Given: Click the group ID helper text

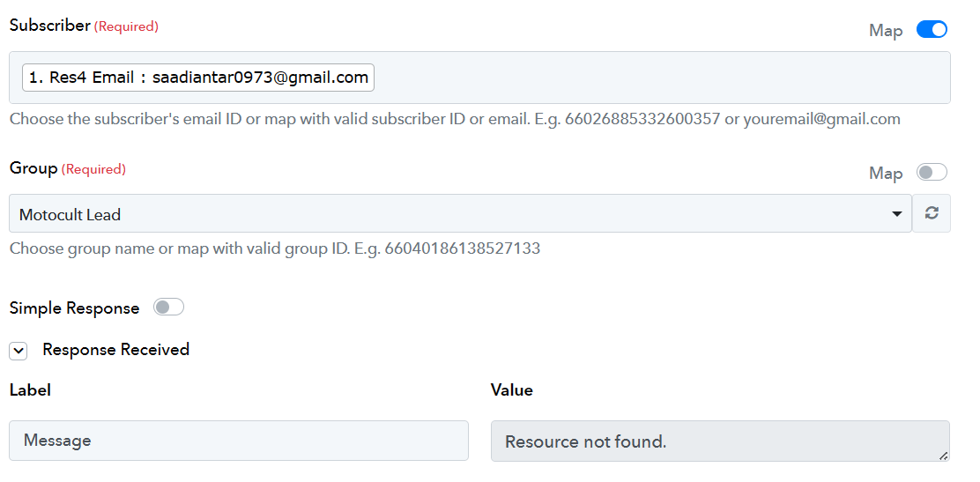Looking at the screenshot, I should coord(275,248).
